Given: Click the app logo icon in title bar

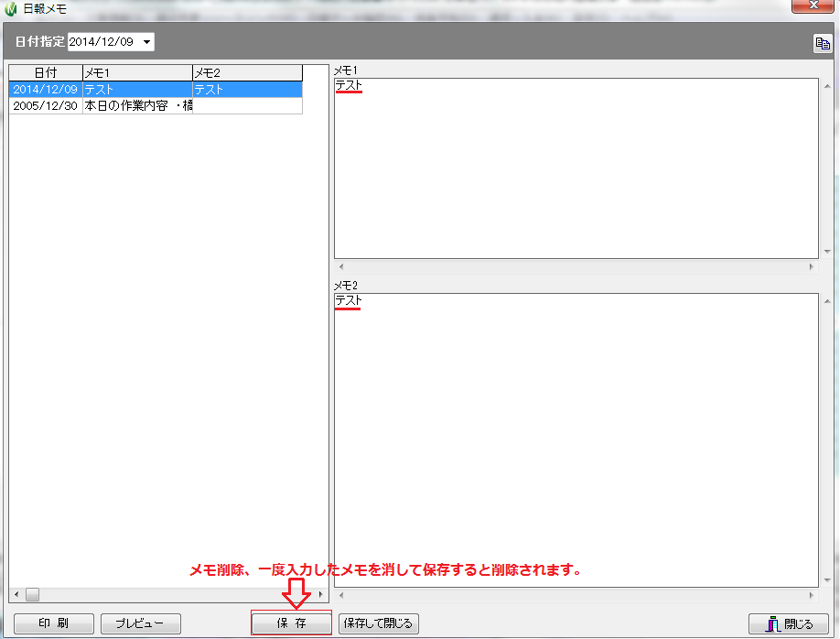Looking at the screenshot, I should [10, 9].
